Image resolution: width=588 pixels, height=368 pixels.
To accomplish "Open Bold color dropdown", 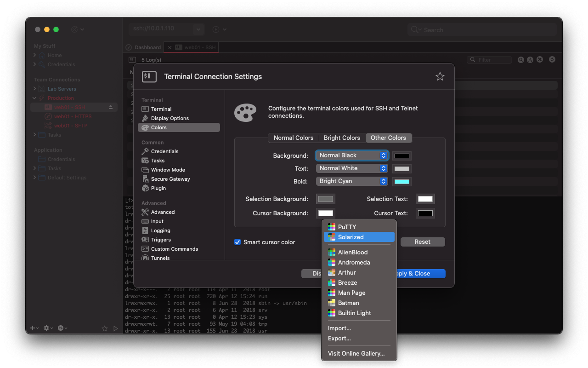I will click(352, 181).
